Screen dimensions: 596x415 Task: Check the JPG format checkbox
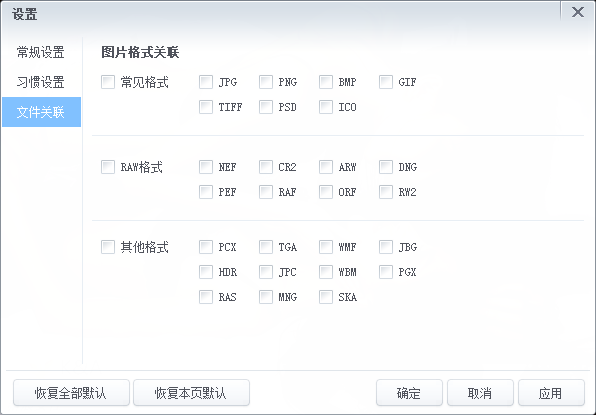pos(206,82)
